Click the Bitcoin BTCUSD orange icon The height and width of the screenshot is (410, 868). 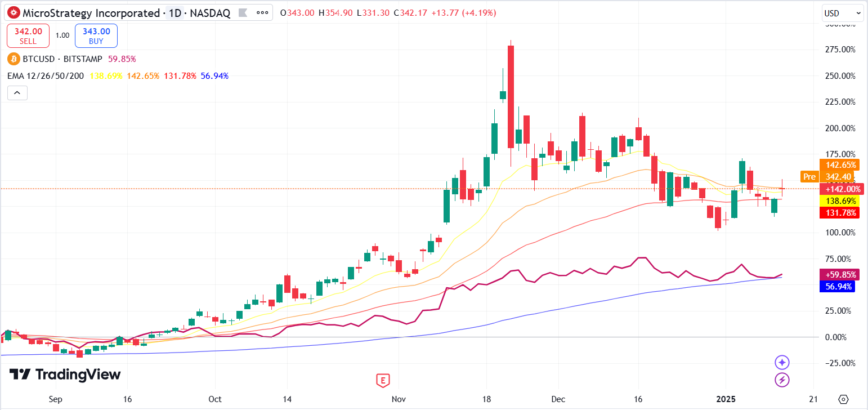click(x=14, y=59)
